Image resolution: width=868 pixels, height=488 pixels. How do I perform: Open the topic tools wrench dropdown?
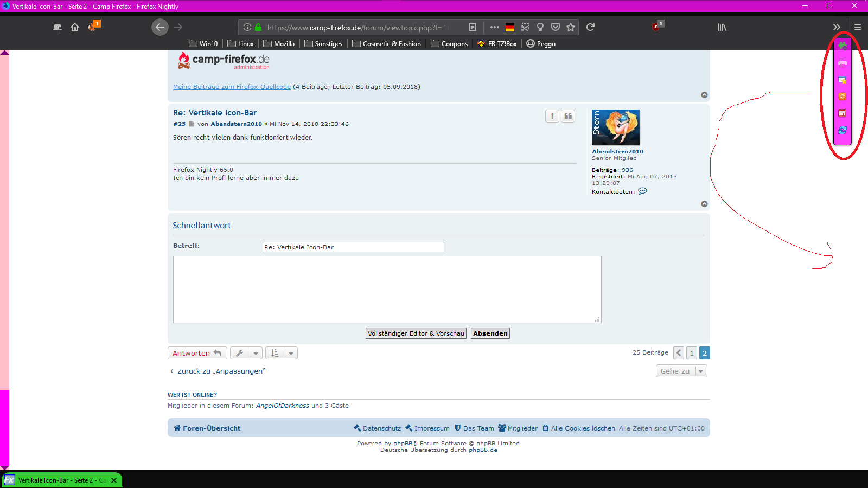[246, 353]
